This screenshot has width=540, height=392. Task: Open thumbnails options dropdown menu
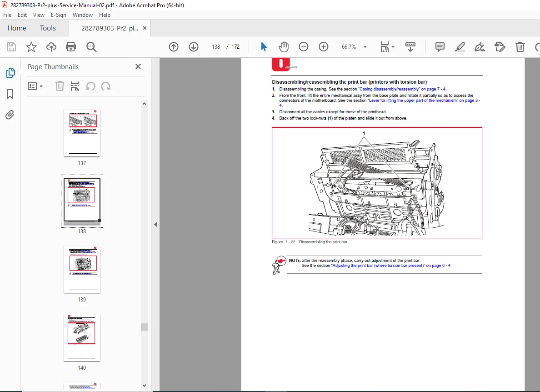(35, 86)
